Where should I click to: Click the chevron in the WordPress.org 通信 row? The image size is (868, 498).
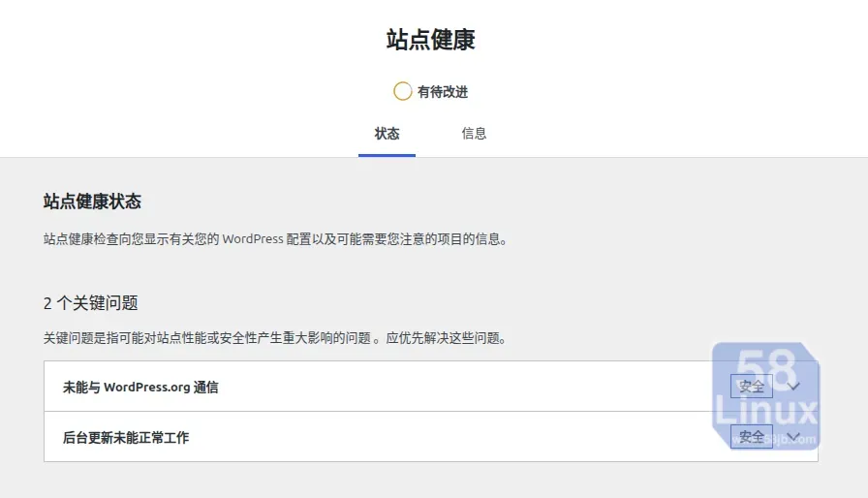point(793,387)
